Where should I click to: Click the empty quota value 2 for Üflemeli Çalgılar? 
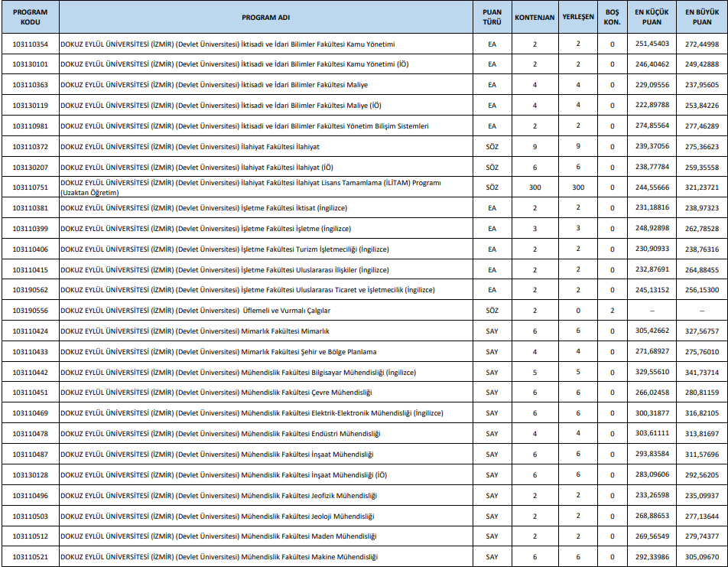tap(612, 311)
